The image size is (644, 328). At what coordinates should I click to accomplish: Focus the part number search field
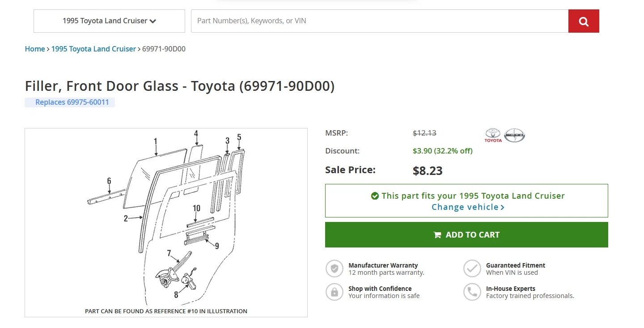point(379,21)
